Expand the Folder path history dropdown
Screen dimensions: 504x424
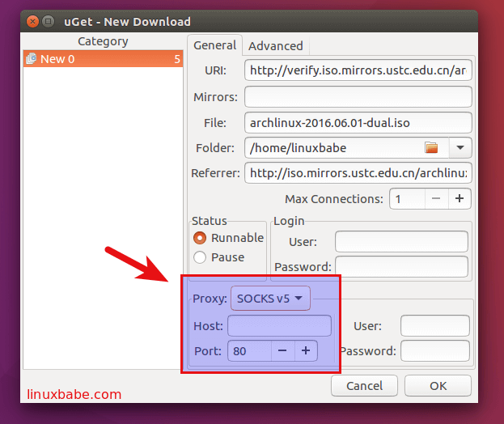click(460, 147)
